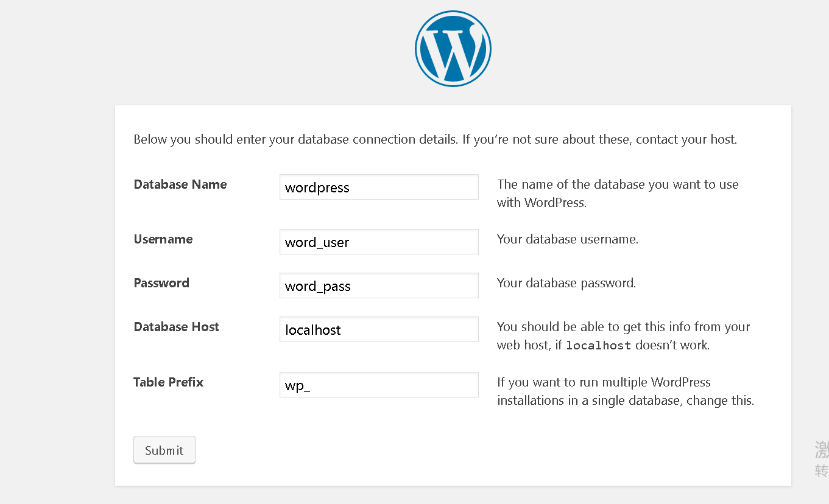829x504 pixels.
Task: Select the Username field containing word_user
Action: tap(379, 242)
